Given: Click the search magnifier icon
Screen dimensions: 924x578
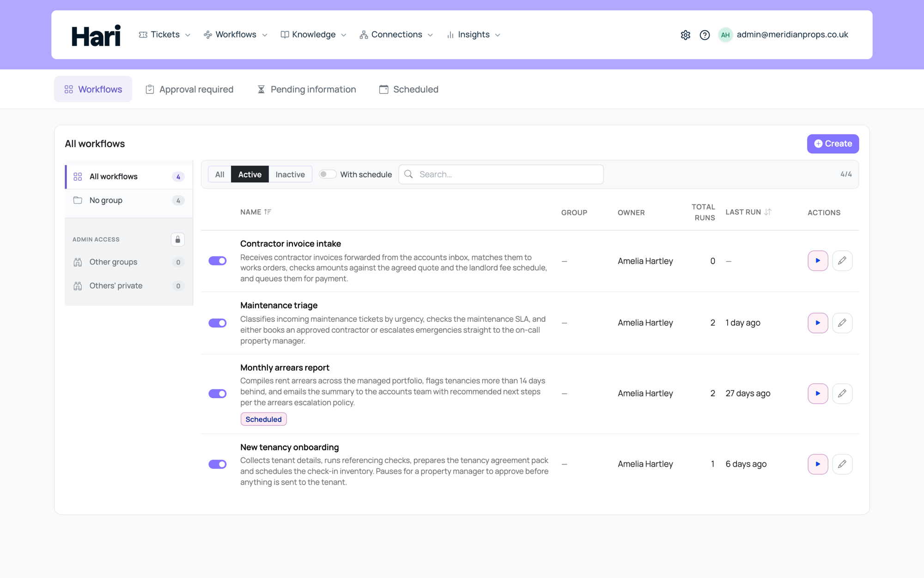Looking at the screenshot, I should [x=408, y=174].
